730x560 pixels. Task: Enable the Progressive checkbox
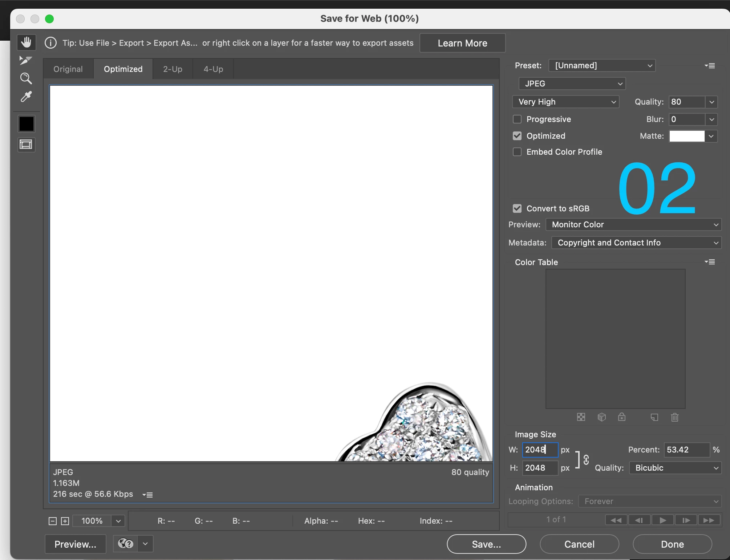point(517,119)
